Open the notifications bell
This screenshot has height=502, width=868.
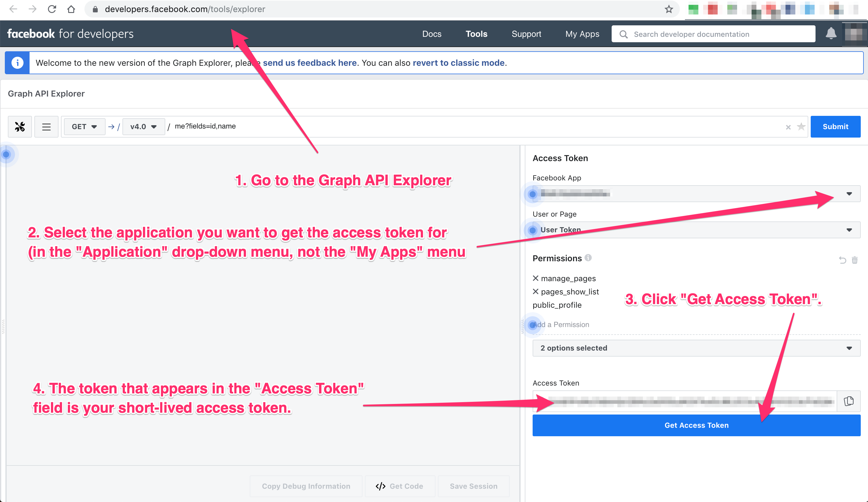(x=831, y=33)
